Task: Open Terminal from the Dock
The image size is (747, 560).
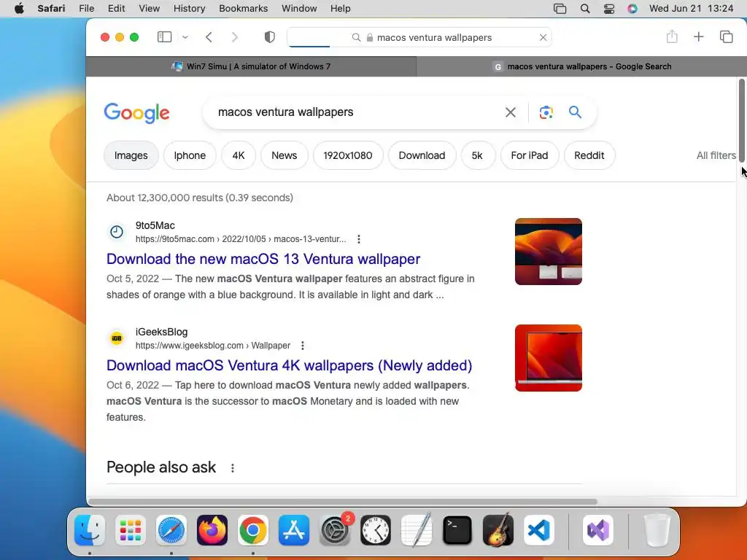Action: pos(457,530)
